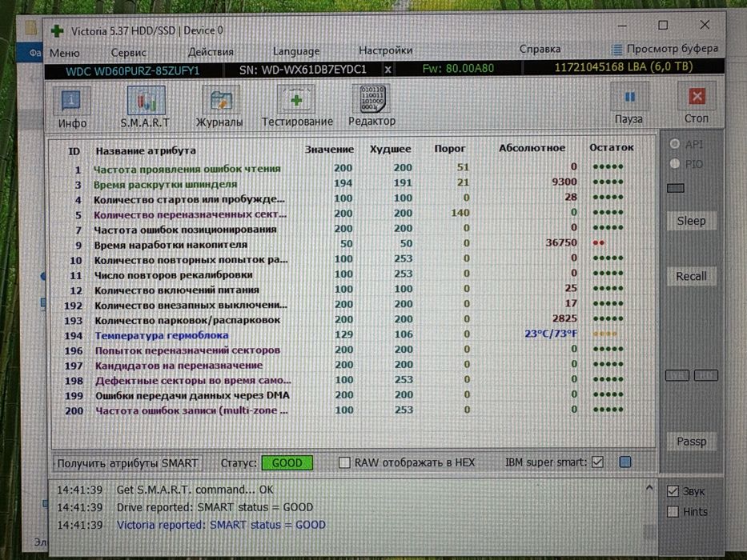747x560 pixels.
Task: Select row Время наработки накопителя
Action: (x=354, y=244)
